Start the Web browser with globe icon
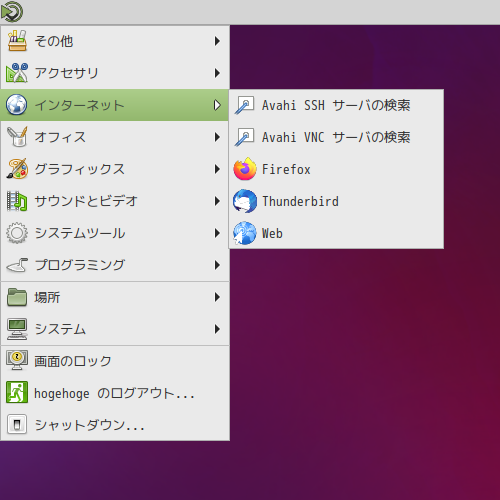Screen dimensions: 500x500 (336, 233)
